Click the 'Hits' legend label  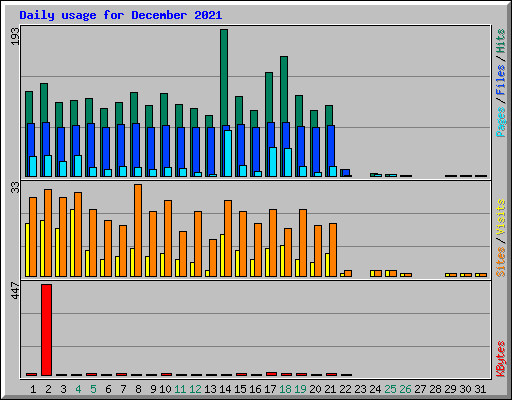coord(501,41)
